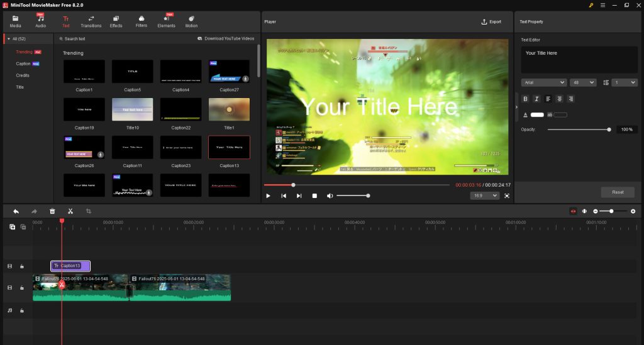Select the Caption1 template thumbnail
This screenshot has height=345, width=644.
(84, 72)
